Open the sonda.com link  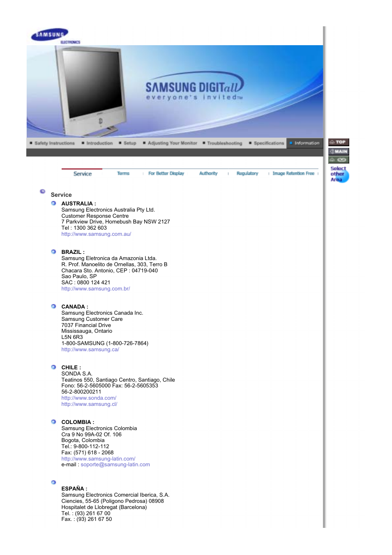pyautogui.click(x=89, y=398)
